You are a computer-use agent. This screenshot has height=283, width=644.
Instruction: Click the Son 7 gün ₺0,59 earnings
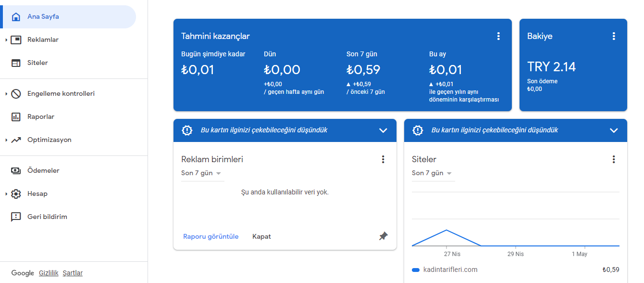363,70
